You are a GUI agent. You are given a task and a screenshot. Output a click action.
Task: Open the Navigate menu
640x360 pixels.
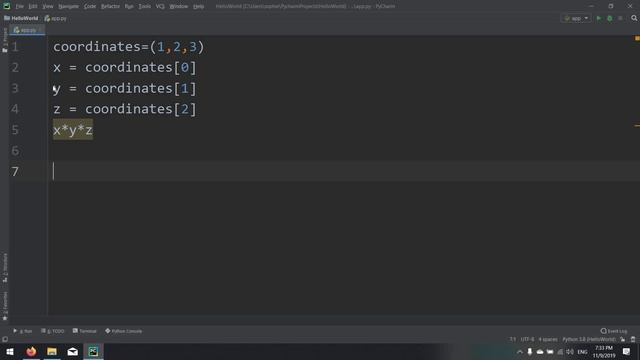click(69, 7)
